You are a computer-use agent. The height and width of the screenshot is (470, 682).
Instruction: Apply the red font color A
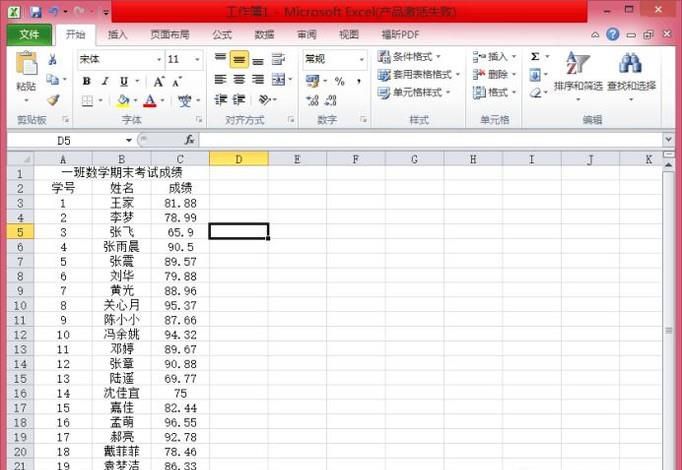(x=150, y=101)
